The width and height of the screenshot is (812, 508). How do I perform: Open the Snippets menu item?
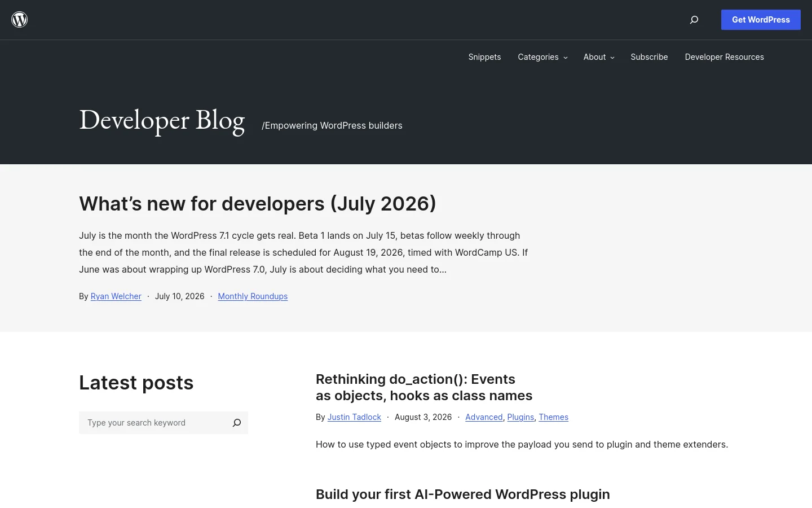pyautogui.click(x=484, y=57)
